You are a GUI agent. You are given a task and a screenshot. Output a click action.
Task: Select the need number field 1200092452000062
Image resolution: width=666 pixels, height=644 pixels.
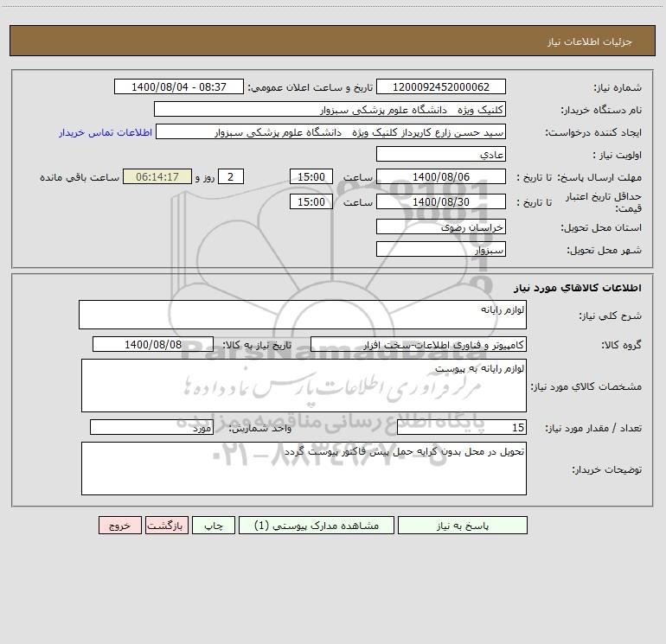click(441, 86)
